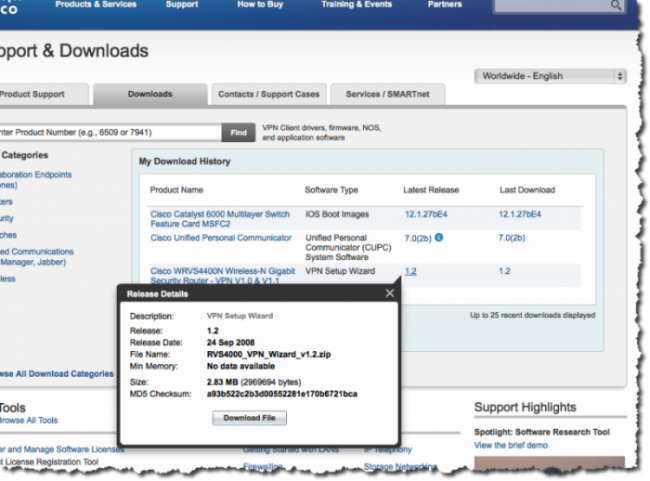650x481 pixels.
Task: Open the Cisco Unified Personal Communicator link
Action: click(220, 238)
